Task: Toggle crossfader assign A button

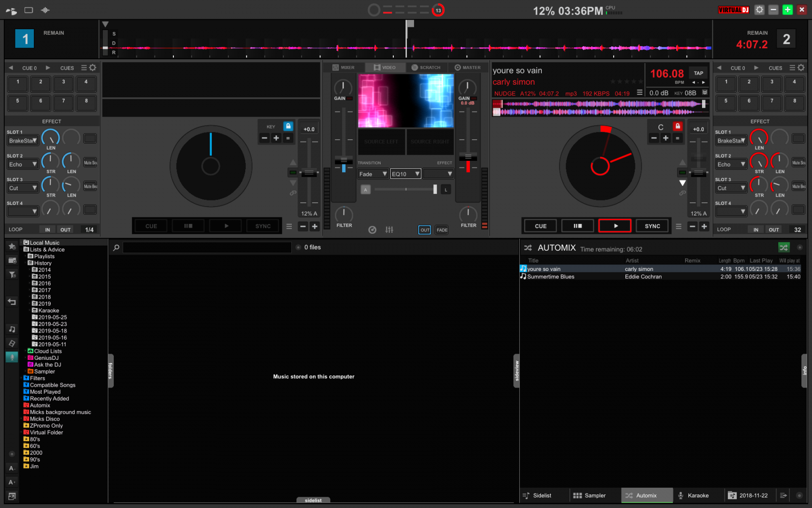Action: pos(366,190)
